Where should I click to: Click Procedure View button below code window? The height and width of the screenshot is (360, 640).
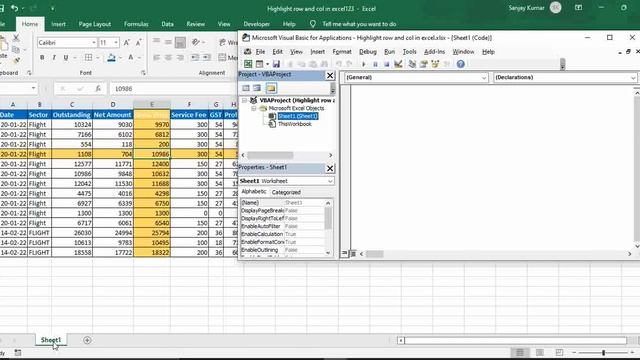344,253
